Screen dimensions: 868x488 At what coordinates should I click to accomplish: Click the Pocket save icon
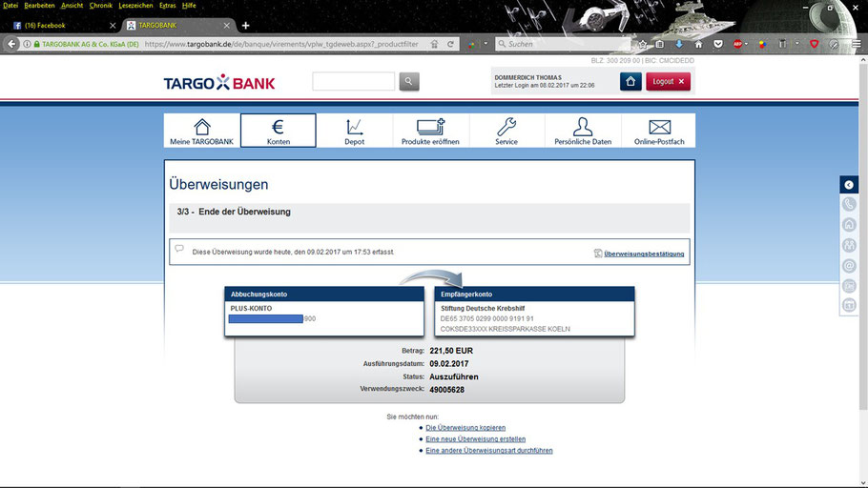(717, 44)
